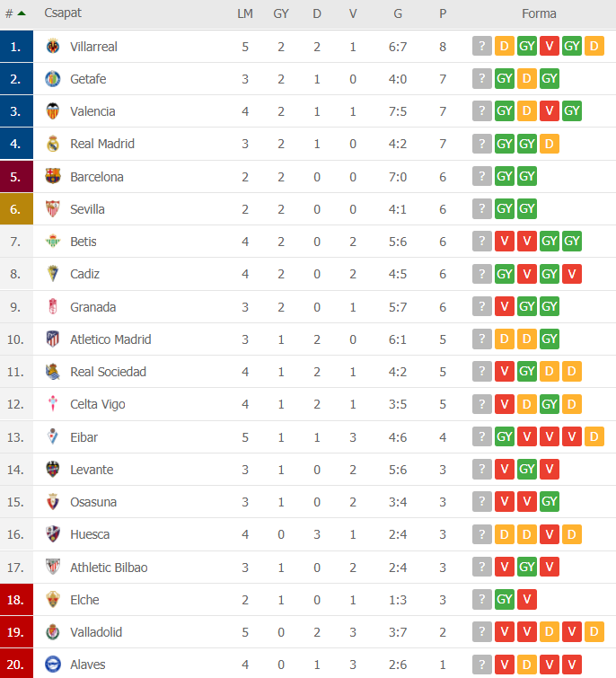Open the Sevilla team link

[x=87, y=209]
